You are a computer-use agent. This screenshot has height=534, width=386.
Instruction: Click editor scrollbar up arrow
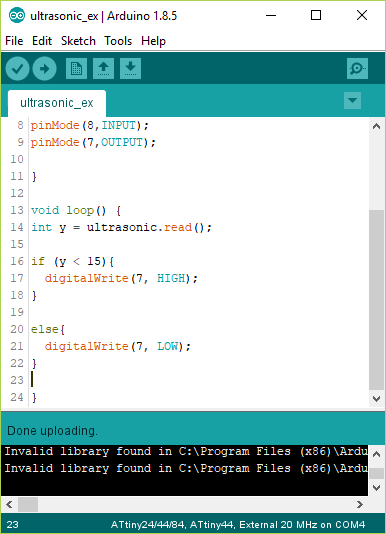[x=376, y=126]
